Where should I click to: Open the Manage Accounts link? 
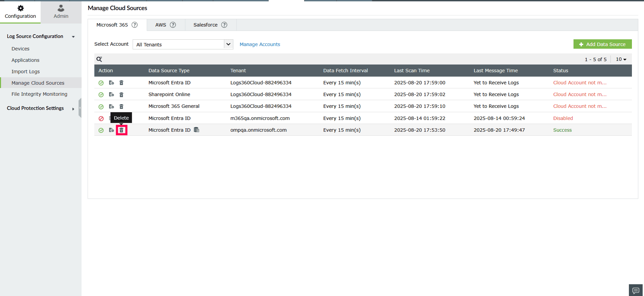(260, 44)
